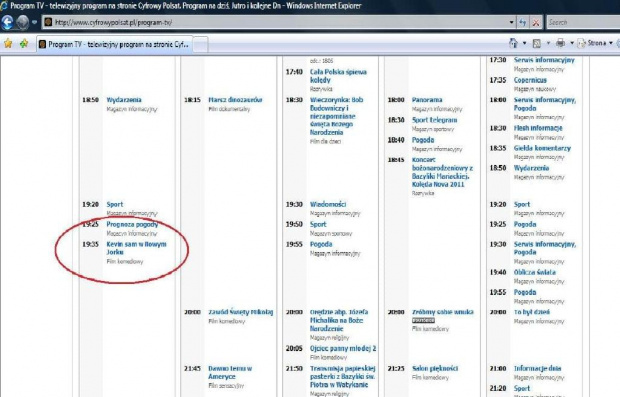The height and width of the screenshot is (397, 620).
Task: Click the RSS feeds icon
Action: [x=537, y=43]
